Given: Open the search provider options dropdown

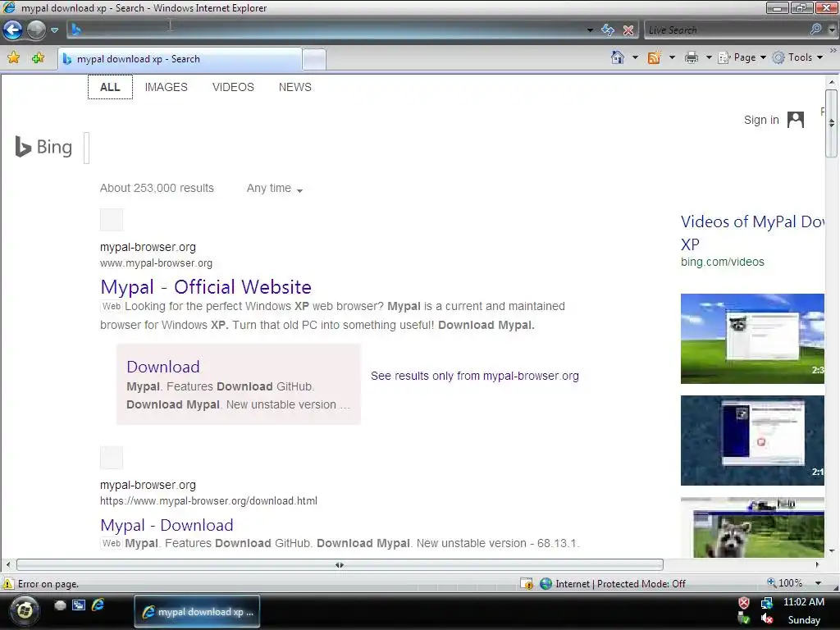Looking at the screenshot, I should (x=832, y=30).
